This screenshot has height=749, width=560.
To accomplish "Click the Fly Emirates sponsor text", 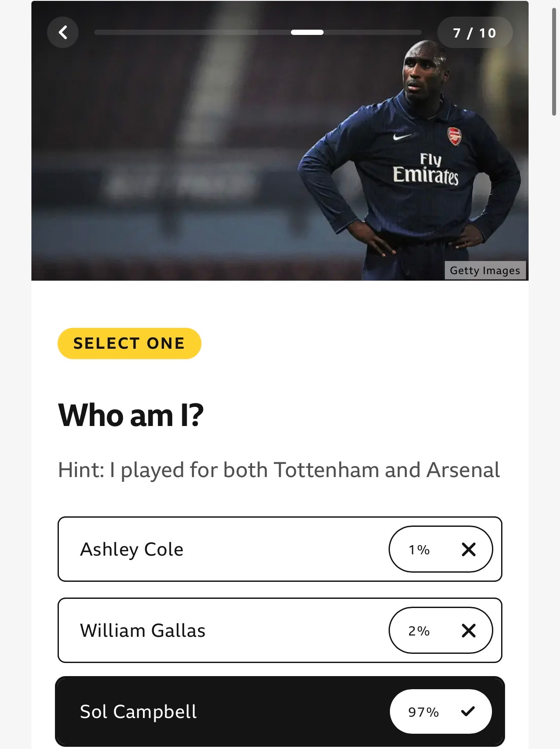I will click(x=426, y=169).
